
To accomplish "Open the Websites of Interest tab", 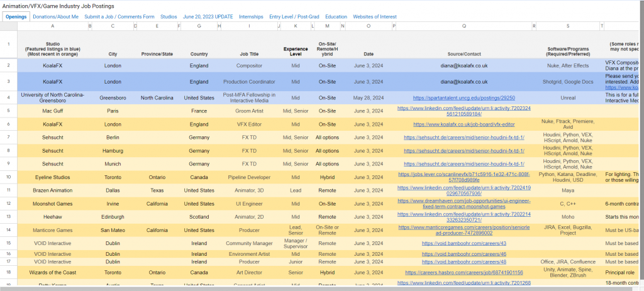I will click(375, 17).
